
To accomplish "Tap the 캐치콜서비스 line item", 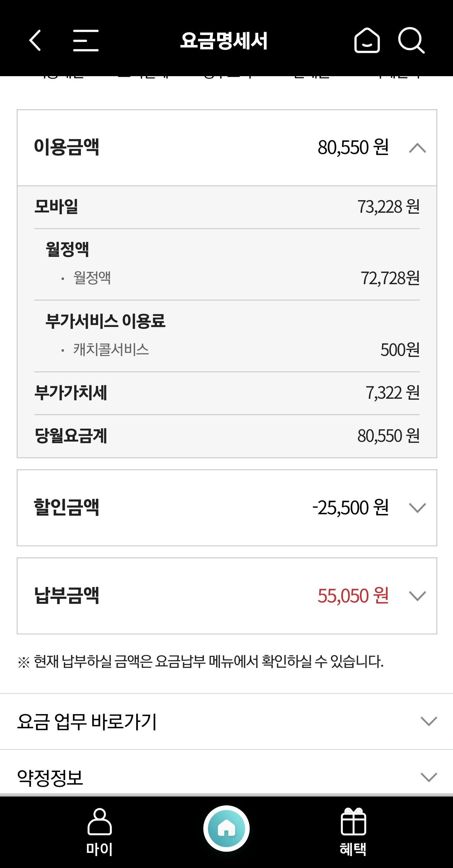I will (111, 349).
